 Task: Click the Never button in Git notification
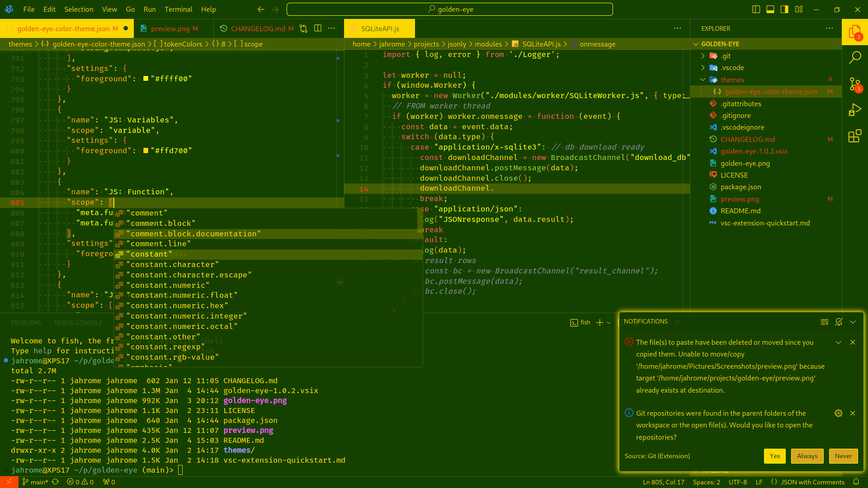click(843, 456)
